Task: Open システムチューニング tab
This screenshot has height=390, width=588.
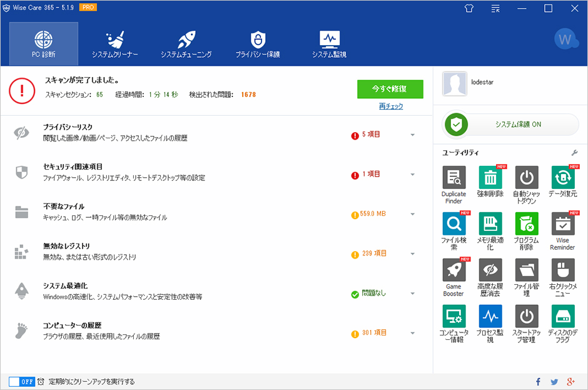Action: 186,44
